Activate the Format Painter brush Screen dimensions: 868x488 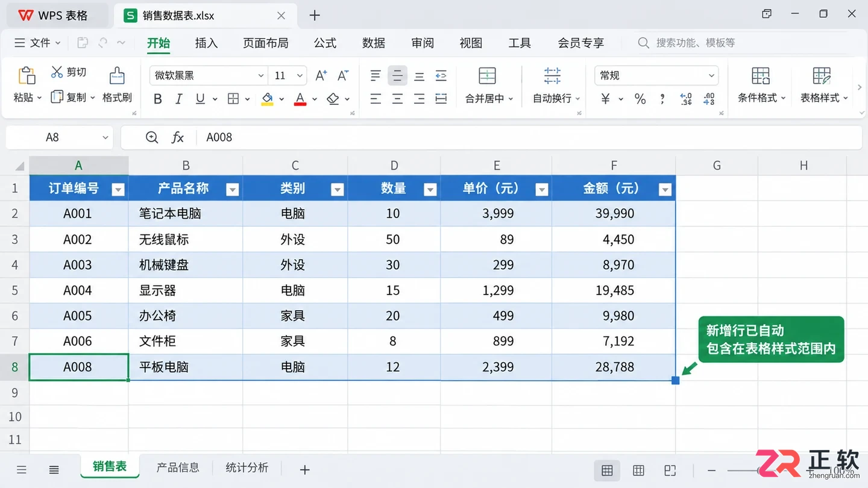click(x=117, y=75)
